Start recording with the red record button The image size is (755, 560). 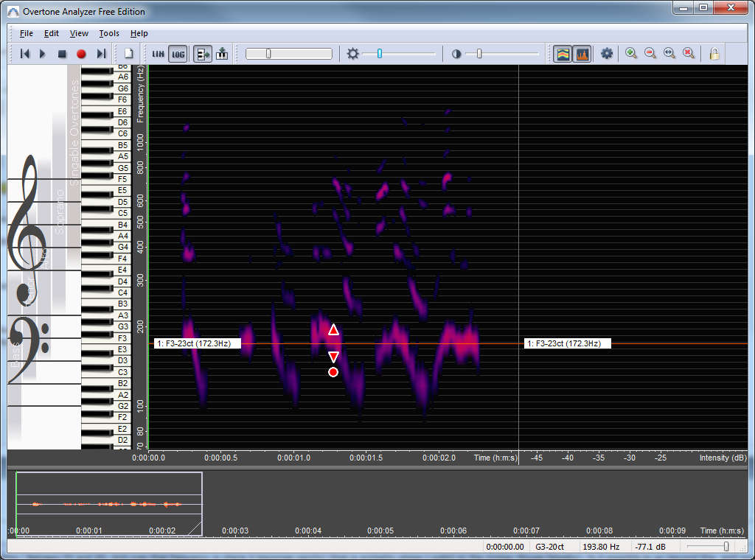coord(81,54)
